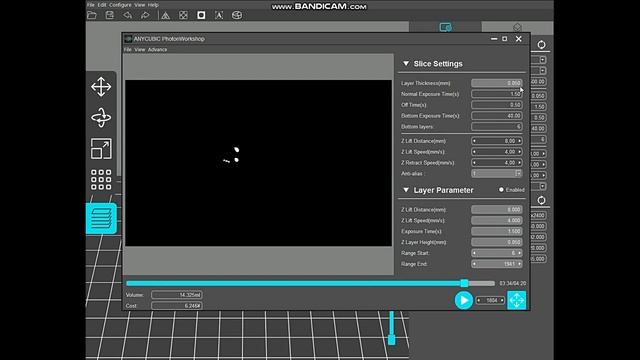Click the layer progress slider handle
The image size is (640, 360).
pos(464,283)
